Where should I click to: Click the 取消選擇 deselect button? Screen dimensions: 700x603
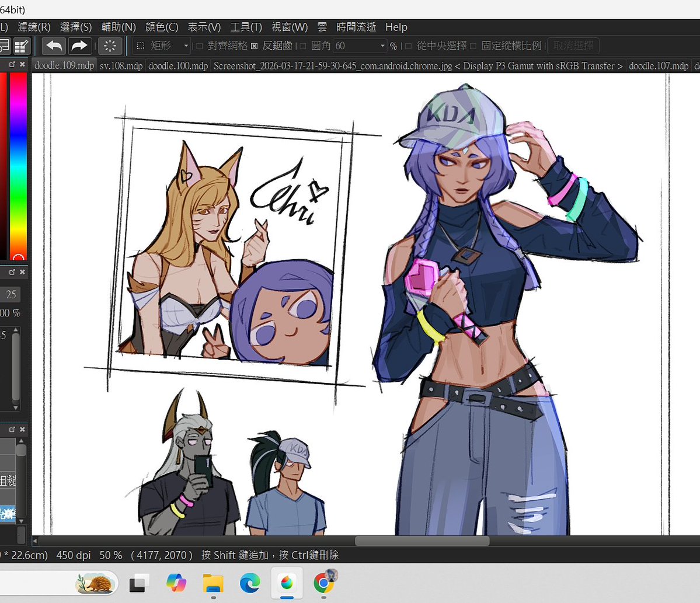pyautogui.click(x=573, y=46)
